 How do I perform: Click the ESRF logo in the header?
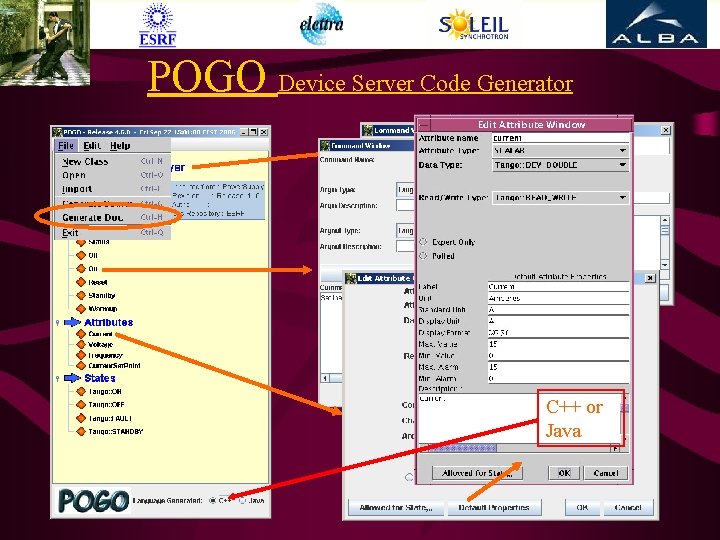point(158,24)
